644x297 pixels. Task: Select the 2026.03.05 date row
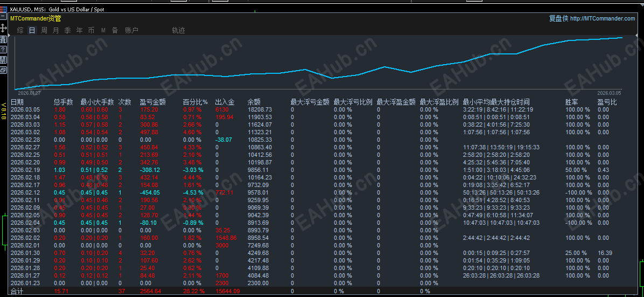pyautogui.click(x=25, y=109)
